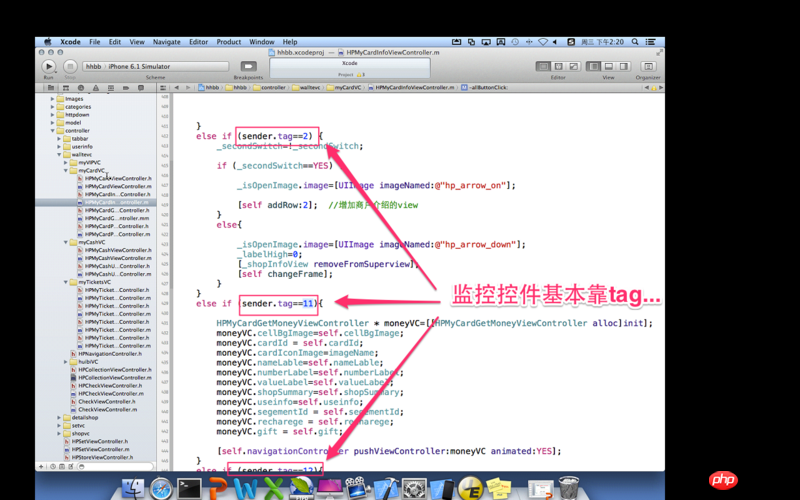Open the hhbb scheme selector
The width and height of the screenshot is (800, 500).
pyautogui.click(x=93, y=66)
